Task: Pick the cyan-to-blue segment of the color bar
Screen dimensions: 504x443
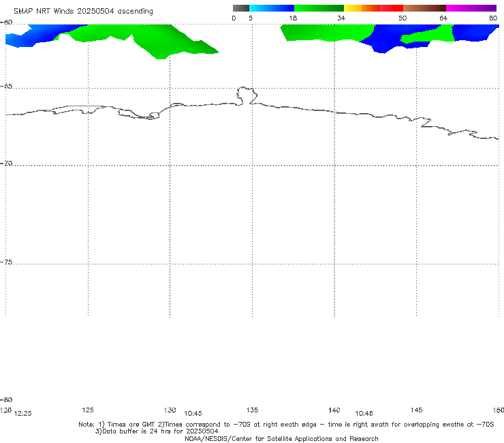Action: tap(272, 8)
